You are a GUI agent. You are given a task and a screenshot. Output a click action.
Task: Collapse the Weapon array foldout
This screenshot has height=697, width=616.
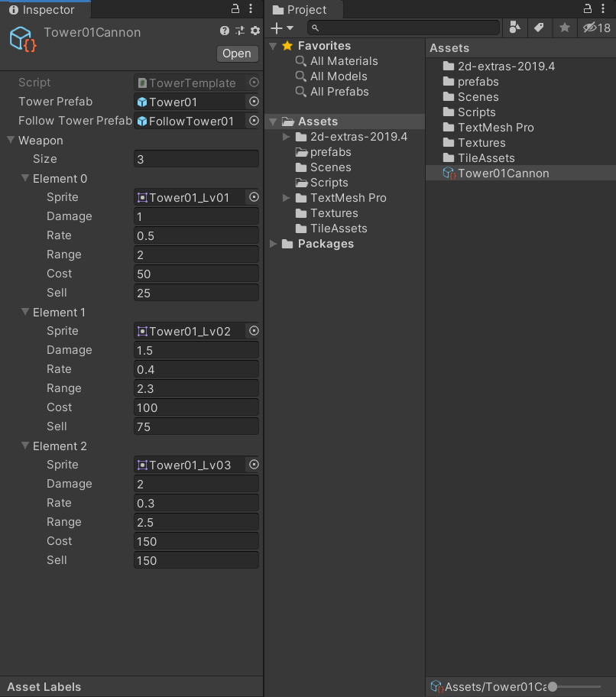pyautogui.click(x=11, y=141)
